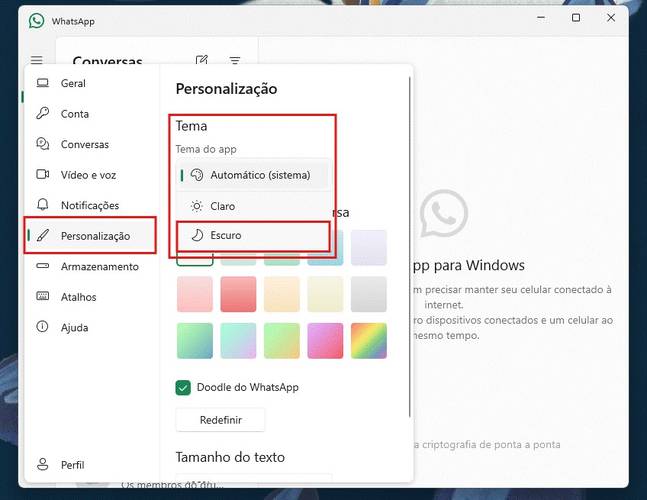Pick the green-teal gradient swatch
The image size is (647, 500).
195,341
